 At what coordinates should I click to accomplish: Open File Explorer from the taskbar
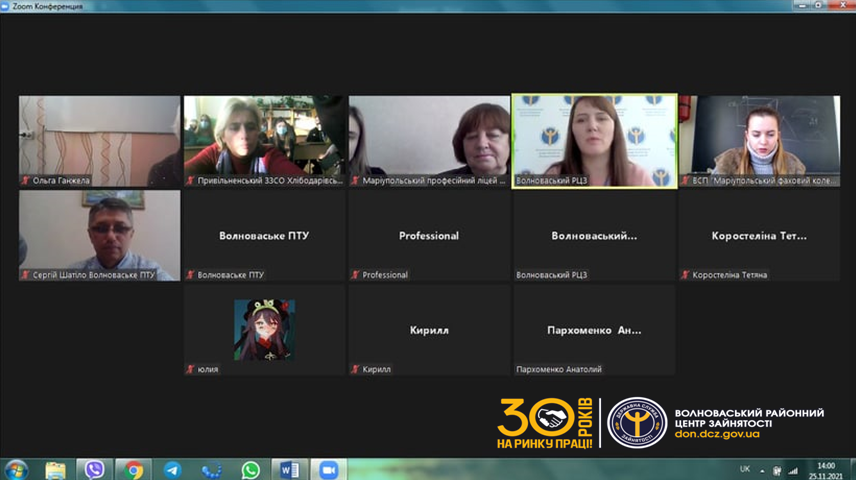point(56,469)
